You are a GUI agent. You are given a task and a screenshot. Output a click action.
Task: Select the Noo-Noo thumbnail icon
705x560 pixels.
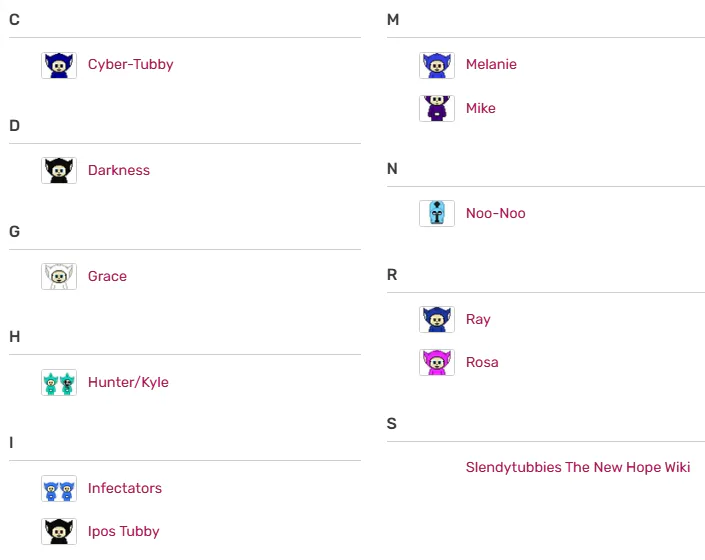click(436, 214)
